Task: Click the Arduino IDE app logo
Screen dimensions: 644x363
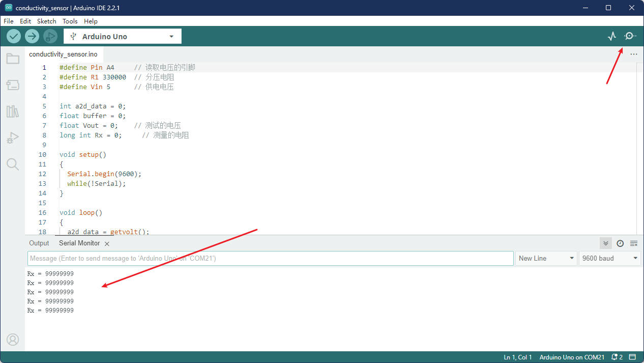Action: [9, 8]
